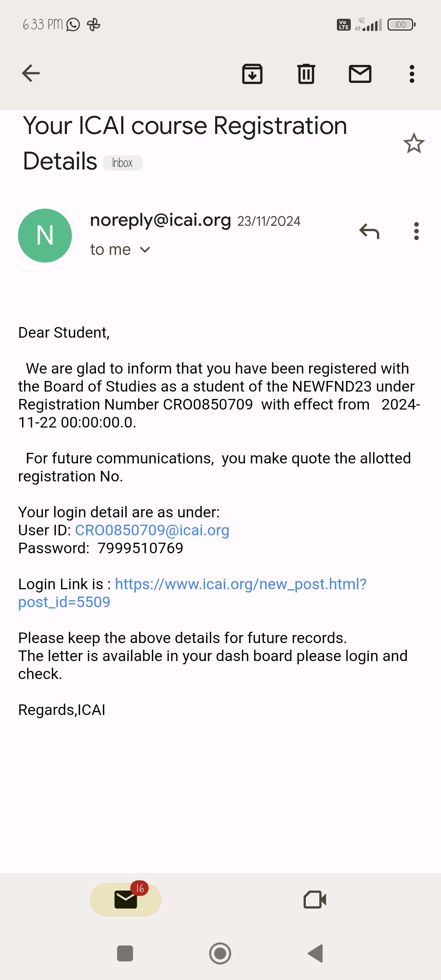Tap the sender avatar with letter N

[45, 236]
